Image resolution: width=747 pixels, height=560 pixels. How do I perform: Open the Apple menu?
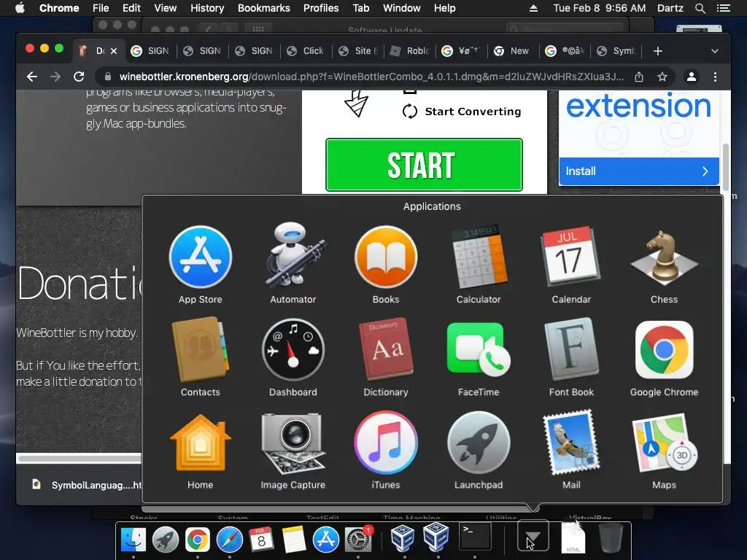coord(20,8)
